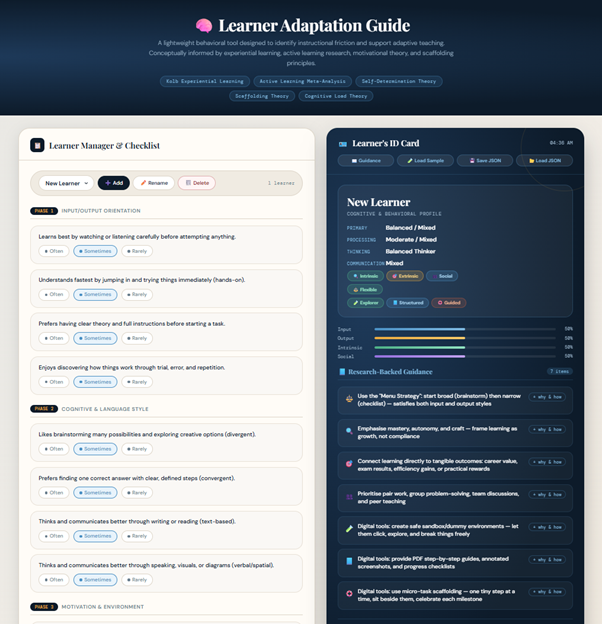Click the brain logo icon
Screen dimensions: 602x624
[204, 26]
